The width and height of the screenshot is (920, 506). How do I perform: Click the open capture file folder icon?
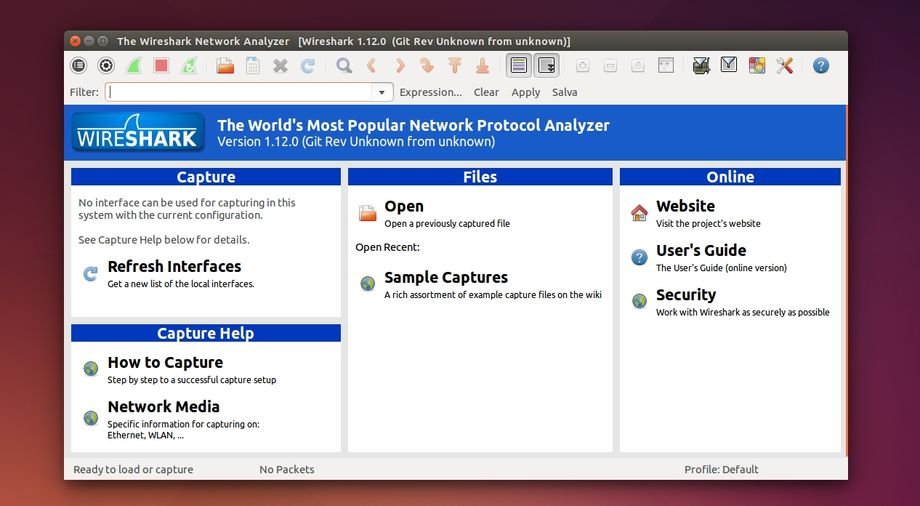225,66
